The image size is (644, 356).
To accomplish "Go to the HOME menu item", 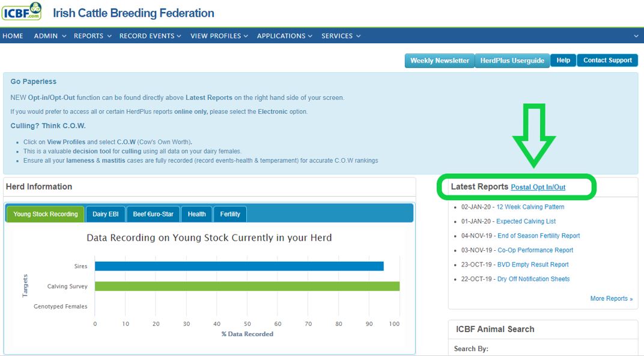I will click(13, 36).
